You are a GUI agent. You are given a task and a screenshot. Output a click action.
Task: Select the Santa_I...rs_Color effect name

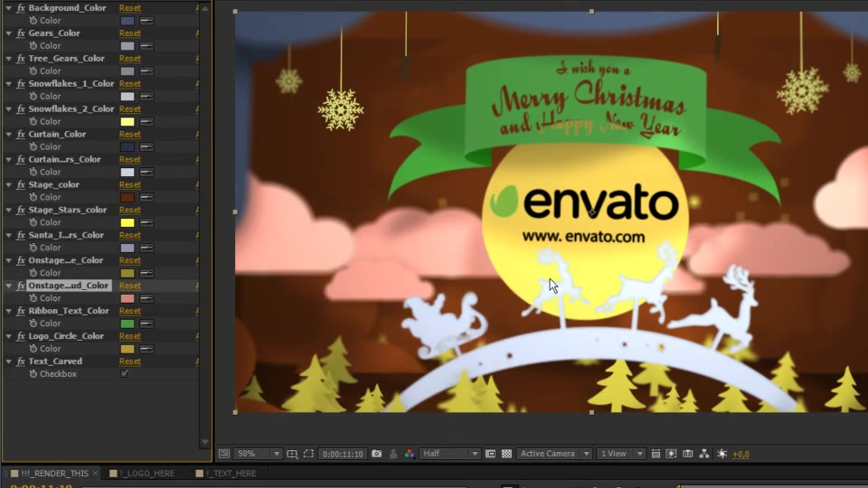66,235
